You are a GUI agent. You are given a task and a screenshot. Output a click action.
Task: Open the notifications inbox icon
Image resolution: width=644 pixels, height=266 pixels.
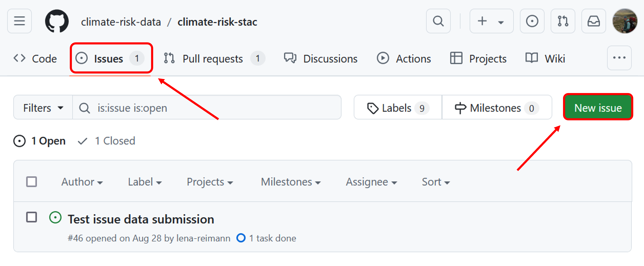(593, 21)
